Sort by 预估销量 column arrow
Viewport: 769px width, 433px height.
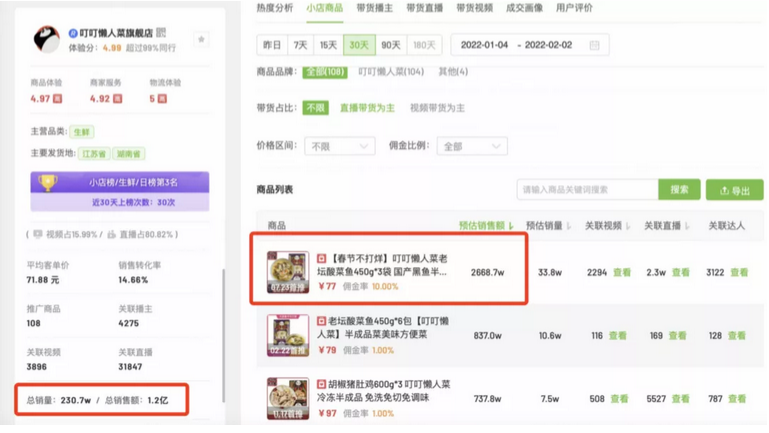(569, 226)
